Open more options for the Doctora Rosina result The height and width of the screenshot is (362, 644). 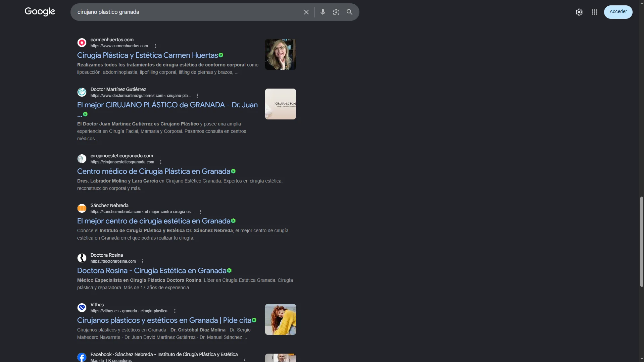click(x=143, y=261)
